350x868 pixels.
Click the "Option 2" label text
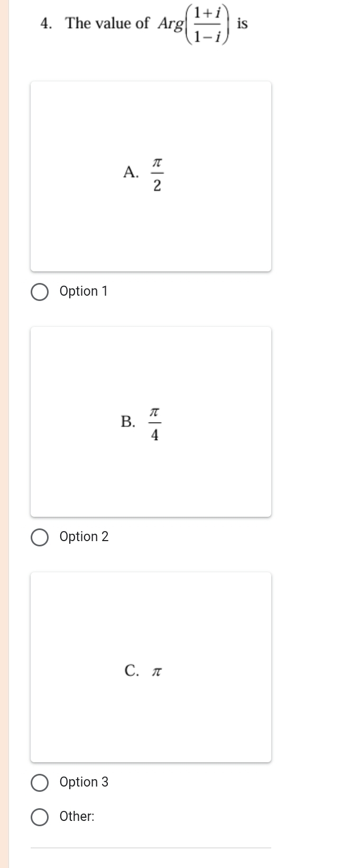point(84,537)
